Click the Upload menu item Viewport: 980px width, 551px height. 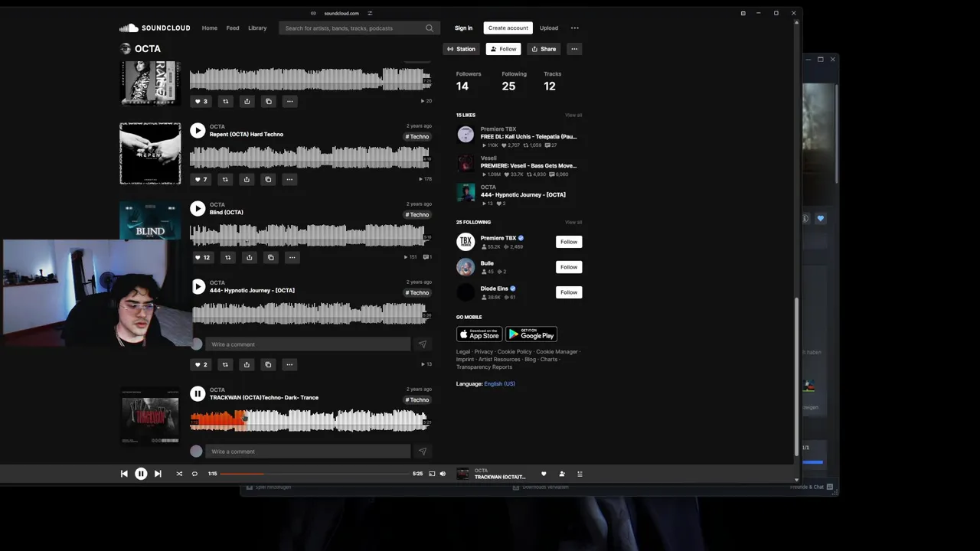(549, 28)
